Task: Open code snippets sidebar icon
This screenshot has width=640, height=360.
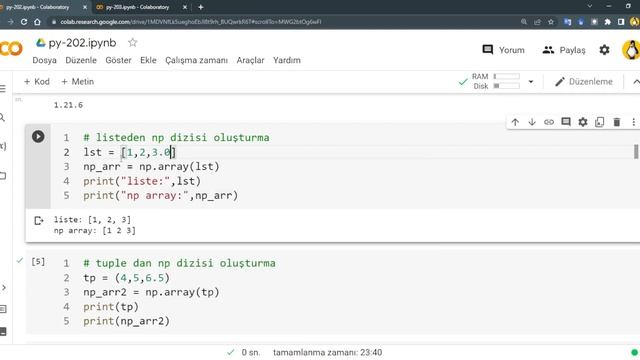Action: tap(4, 287)
